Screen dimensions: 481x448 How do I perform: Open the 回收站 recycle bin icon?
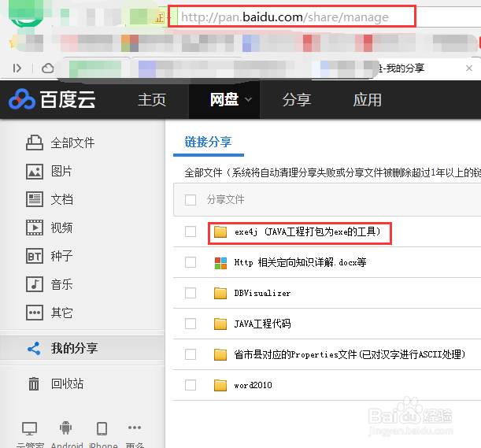(x=34, y=384)
